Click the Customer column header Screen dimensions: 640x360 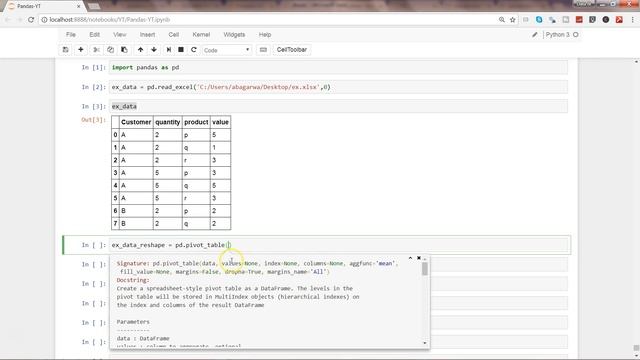tap(136, 122)
